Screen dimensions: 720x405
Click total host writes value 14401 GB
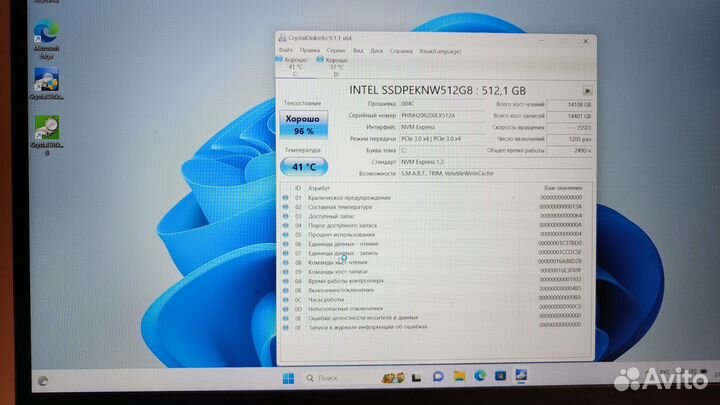click(569, 116)
